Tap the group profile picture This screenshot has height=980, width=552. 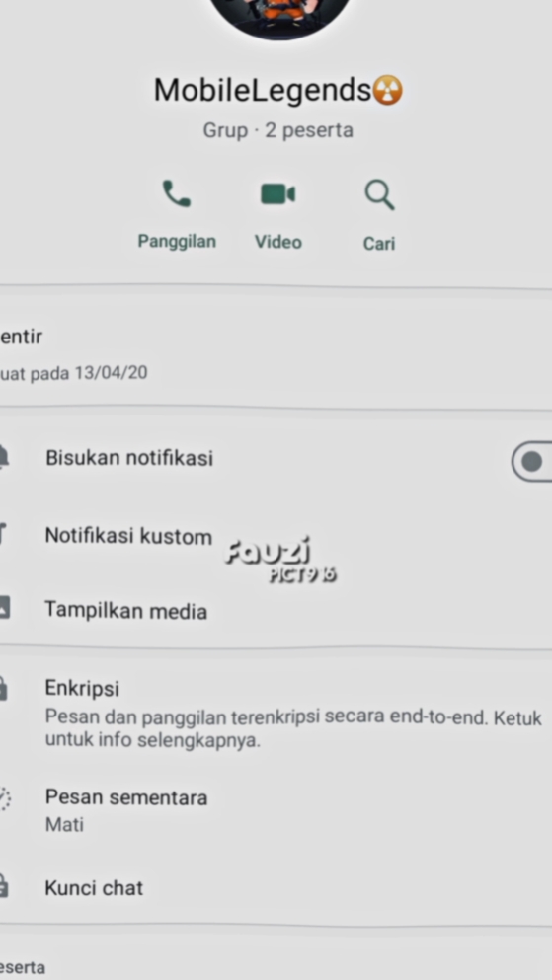coord(279,16)
